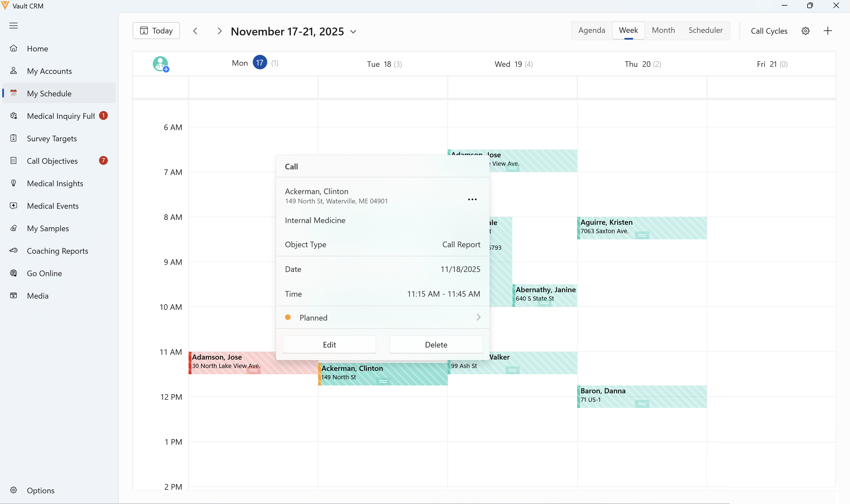Image resolution: width=850 pixels, height=504 pixels.
Task: Click the plus icon to add entry
Action: point(828,31)
